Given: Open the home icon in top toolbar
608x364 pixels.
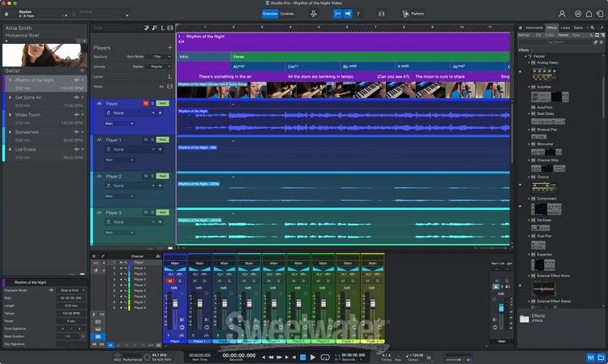Looking at the screenshot, I should 589,14.
